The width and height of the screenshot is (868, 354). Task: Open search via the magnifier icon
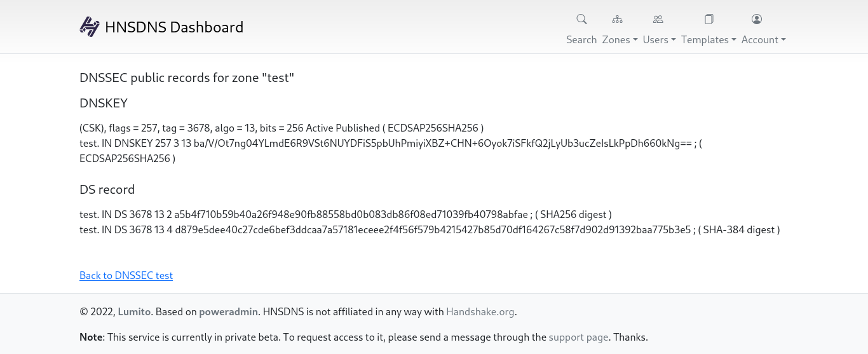(x=581, y=19)
